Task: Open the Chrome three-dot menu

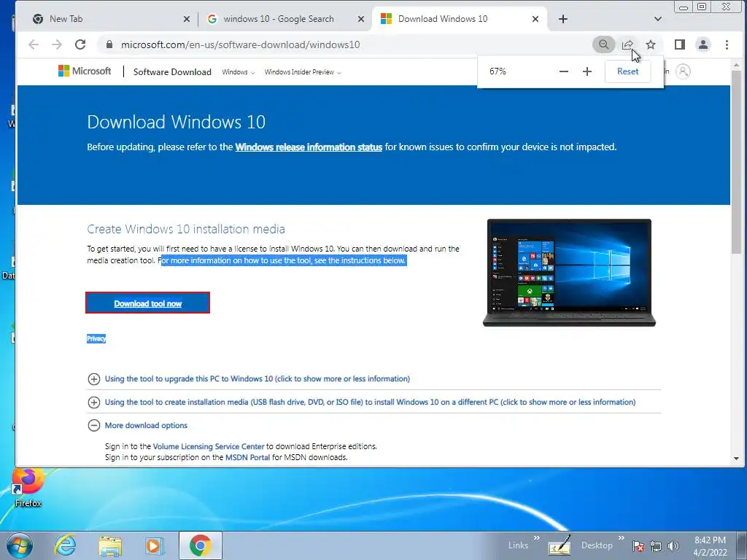Action: pos(727,44)
